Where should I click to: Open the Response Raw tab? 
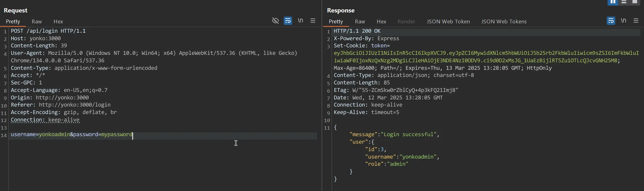point(360,21)
